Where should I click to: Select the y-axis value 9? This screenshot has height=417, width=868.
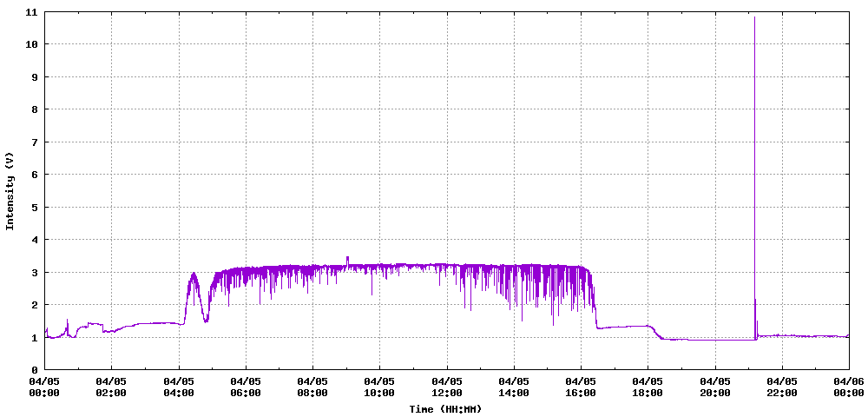tap(35, 76)
